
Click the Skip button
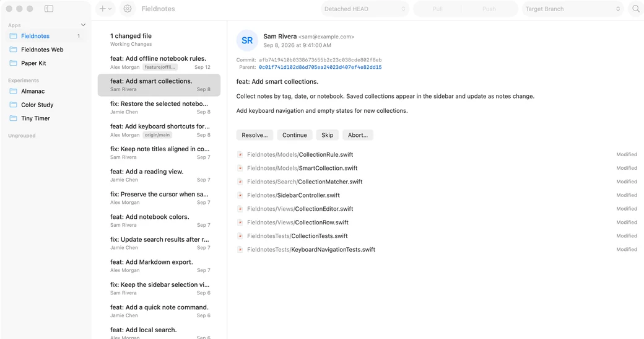pos(328,135)
